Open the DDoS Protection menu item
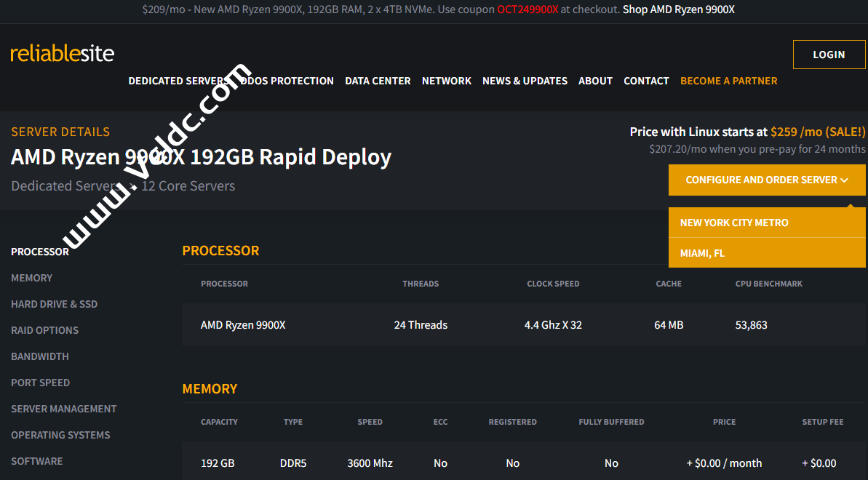This screenshot has height=480, width=868. 287,81
